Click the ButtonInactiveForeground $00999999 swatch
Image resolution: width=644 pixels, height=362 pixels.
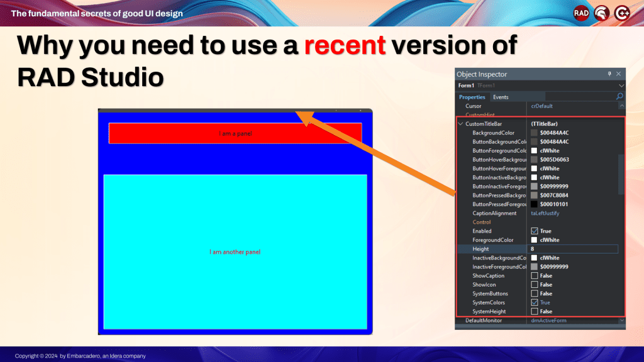click(534, 186)
